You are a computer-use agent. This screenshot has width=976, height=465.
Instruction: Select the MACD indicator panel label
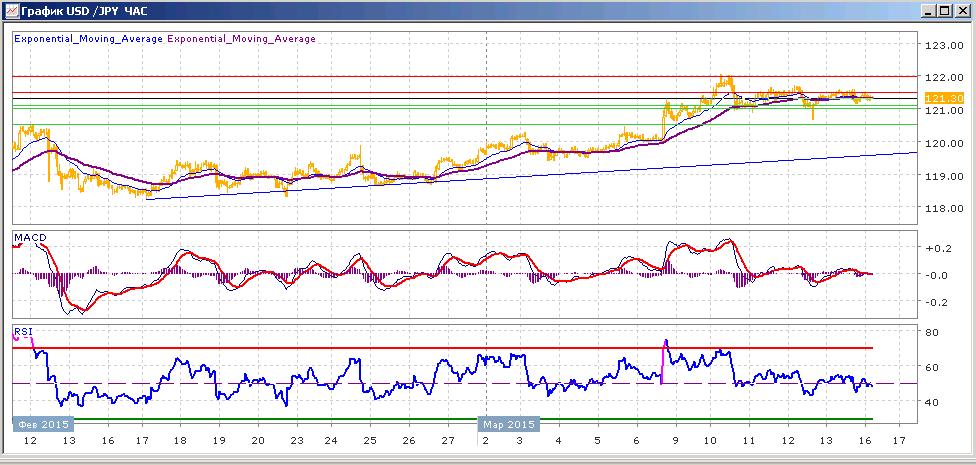coord(26,238)
